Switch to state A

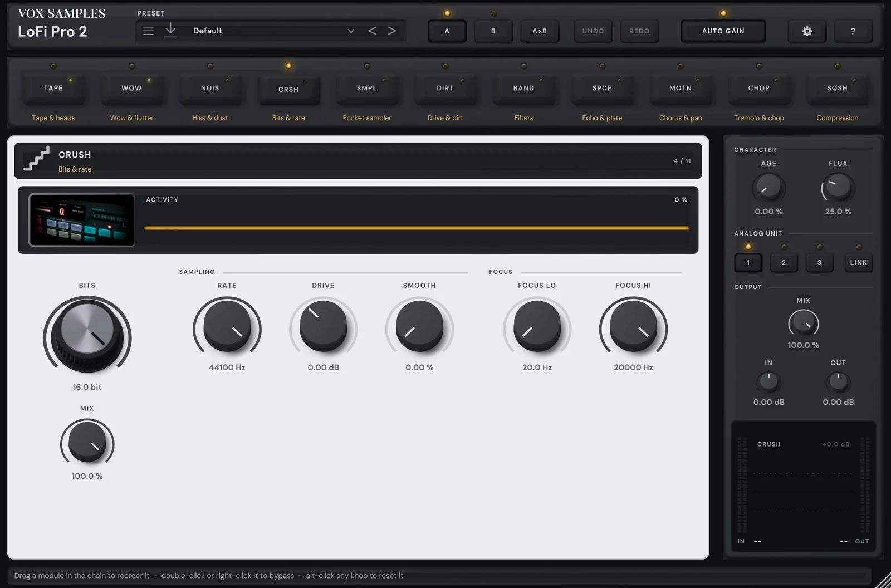(x=447, y=31)
